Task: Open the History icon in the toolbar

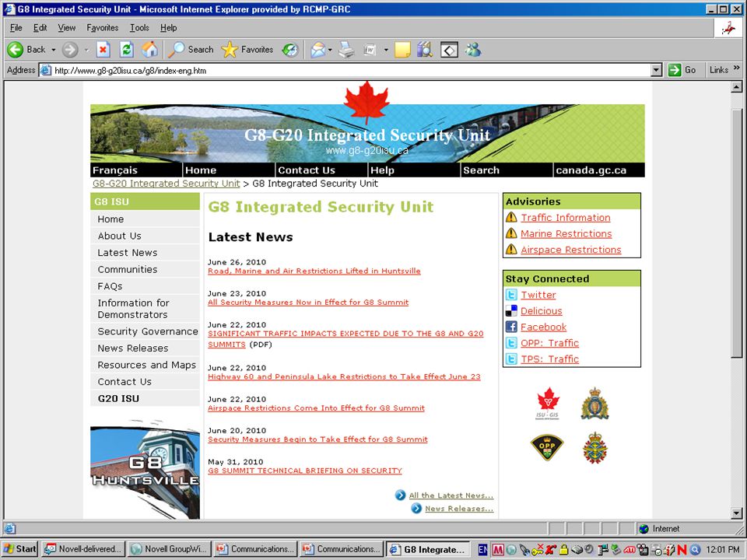Action: (289, 50)
